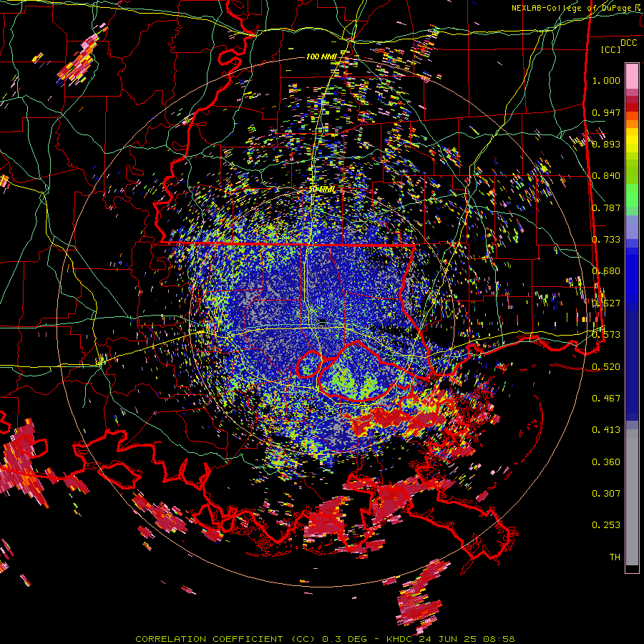Viewport: 644px width, 644px height.
Task: Click the 0.360 color scale value
Action: pyautogui.click(x=606, y=462)
